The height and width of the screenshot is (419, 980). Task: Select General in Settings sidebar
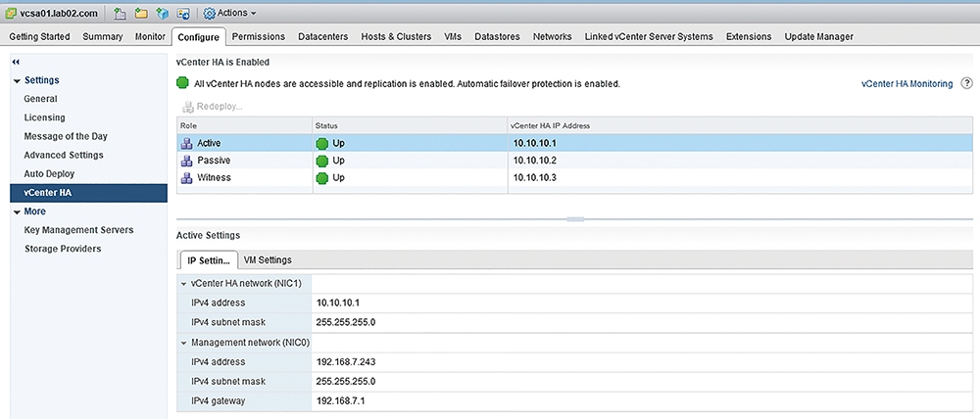pyautogui.click(x=40, y=99)
